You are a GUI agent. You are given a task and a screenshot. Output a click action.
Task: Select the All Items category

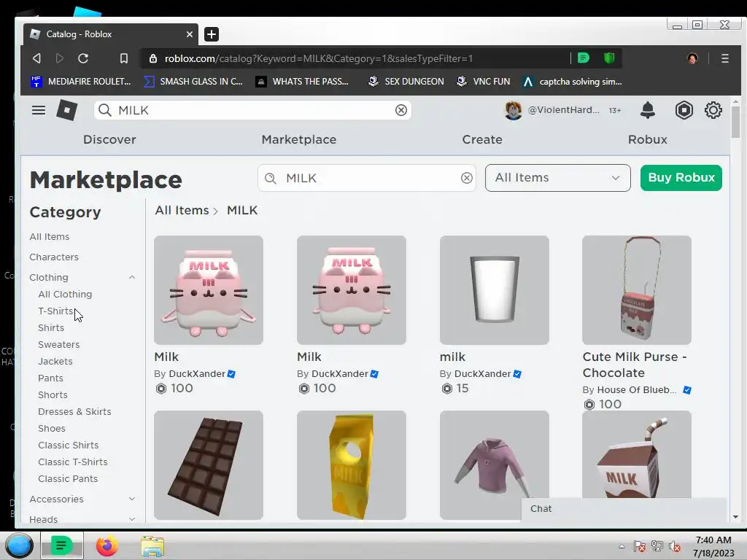(50, 237)
